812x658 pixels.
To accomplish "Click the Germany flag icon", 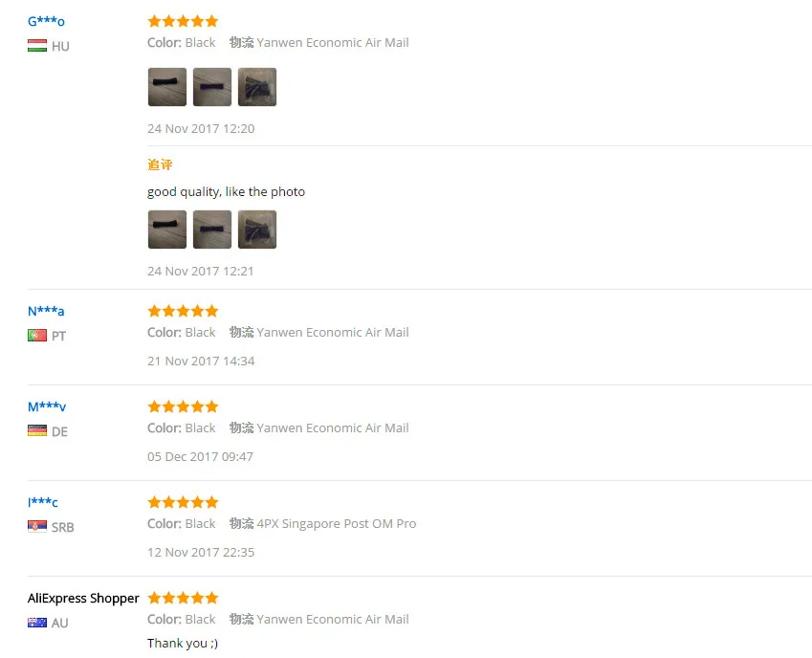I will (x=37, y=430).
